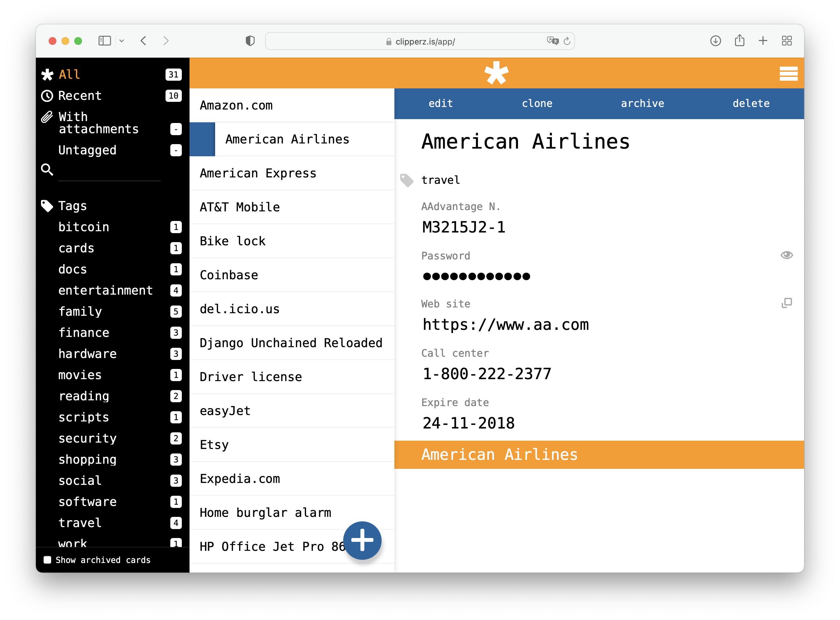Click the translate icon in address bar
The image size is (840, 620).
552,41
